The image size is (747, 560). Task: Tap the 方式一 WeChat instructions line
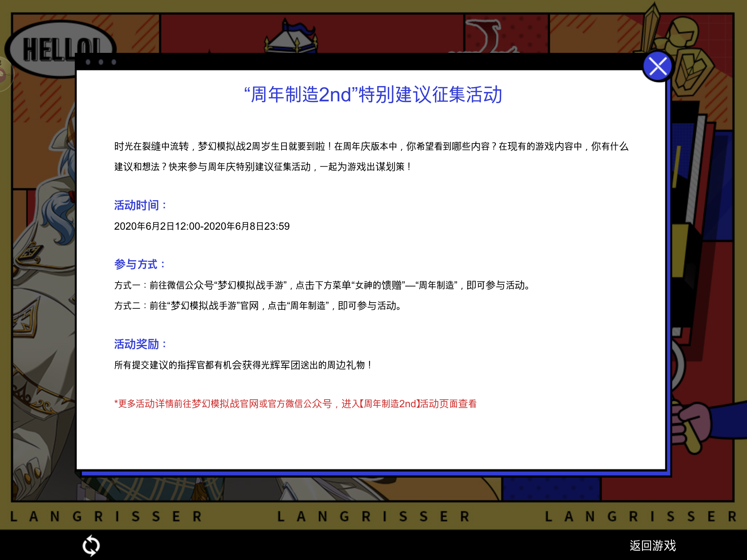(322, 285)
